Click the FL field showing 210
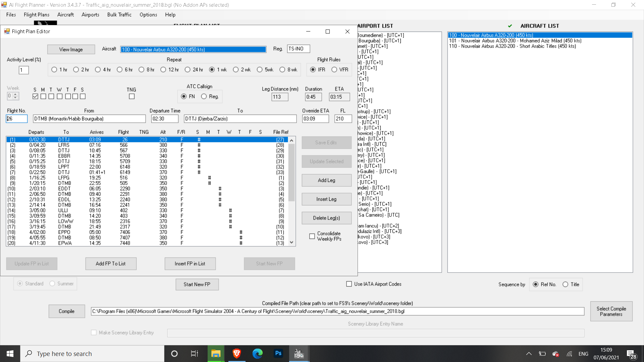The image size is (644, 362). (x=343, y=119)
